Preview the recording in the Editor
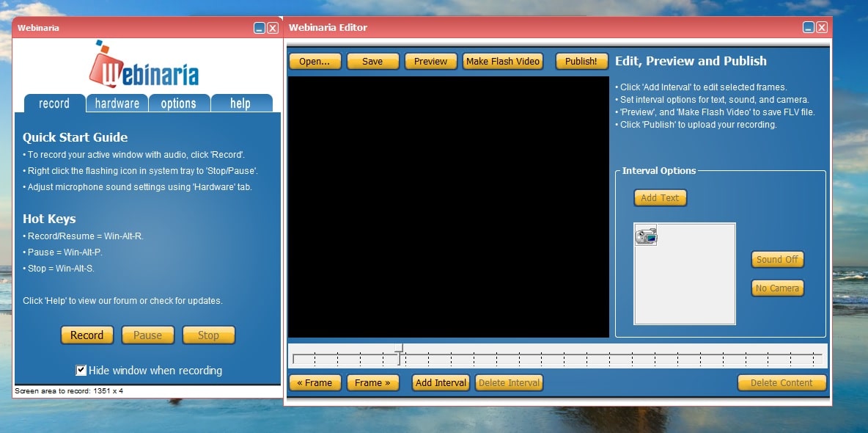 [x=430, y=62]
